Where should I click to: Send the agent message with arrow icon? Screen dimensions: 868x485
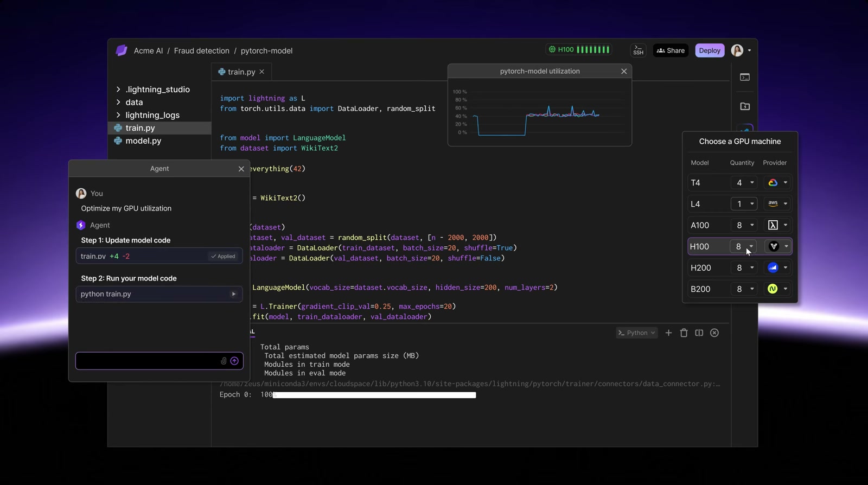pos(234,361)
